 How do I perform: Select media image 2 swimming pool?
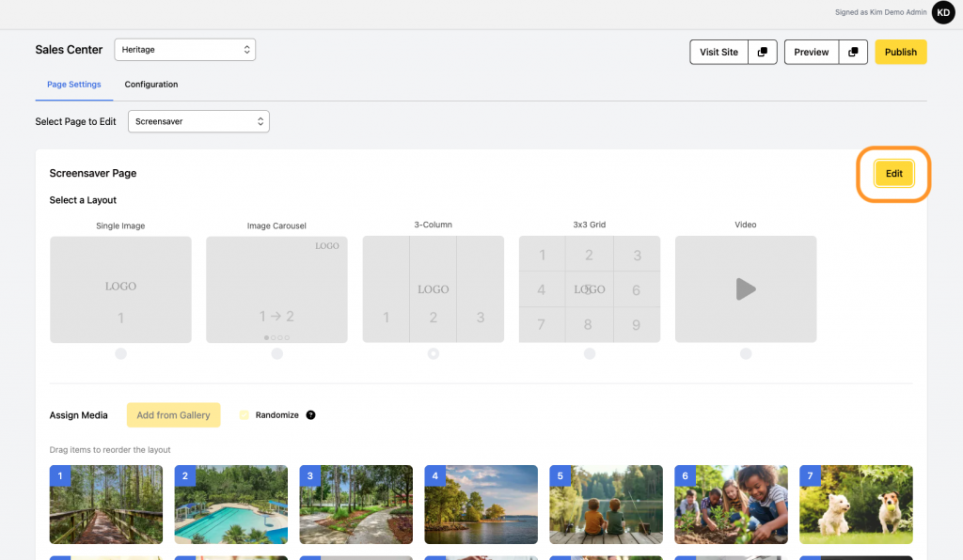click(231, 505)
